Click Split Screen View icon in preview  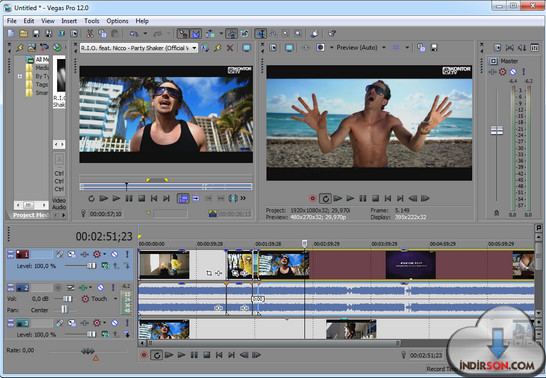click(x=320, y=47)
